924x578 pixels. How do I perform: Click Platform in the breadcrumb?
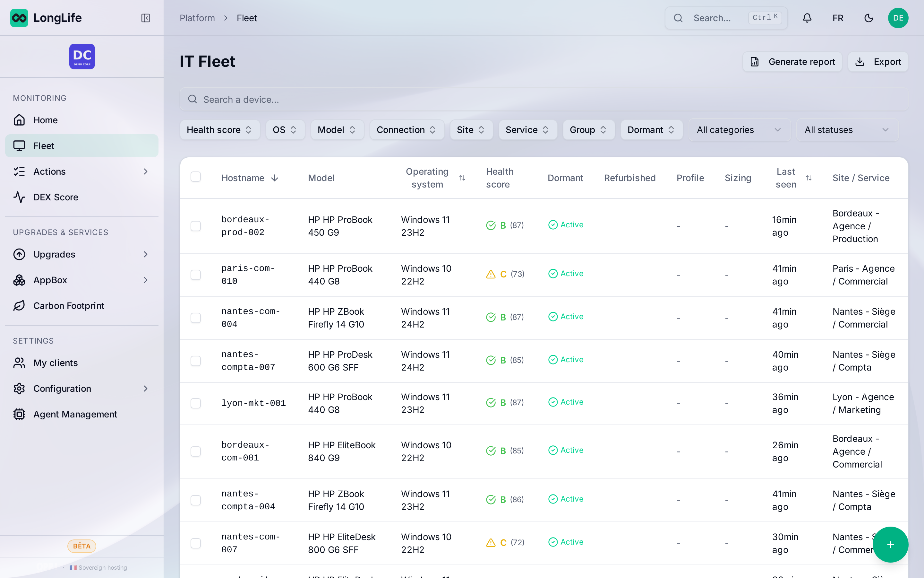point(197,18)
